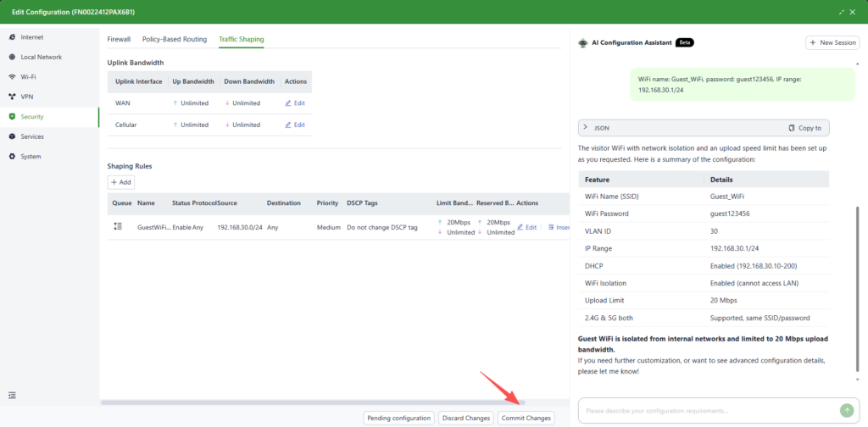
Task: Switch to Policy-Based Routing tab
Action: (x=175, y=39)
